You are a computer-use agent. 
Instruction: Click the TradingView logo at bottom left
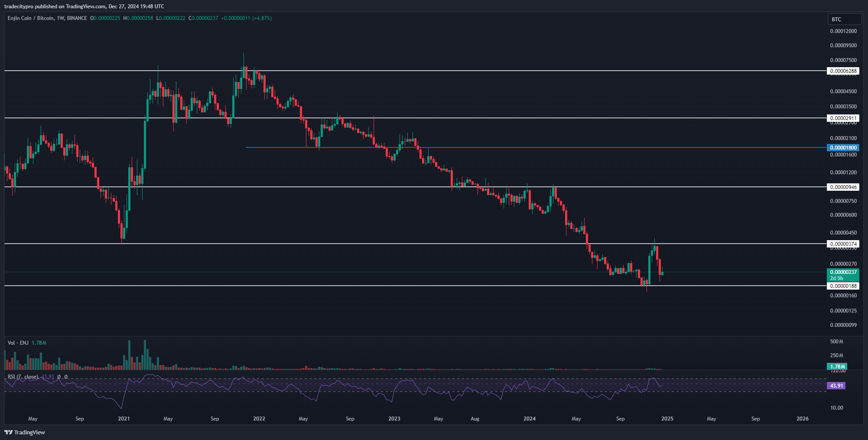click(25, 432)
